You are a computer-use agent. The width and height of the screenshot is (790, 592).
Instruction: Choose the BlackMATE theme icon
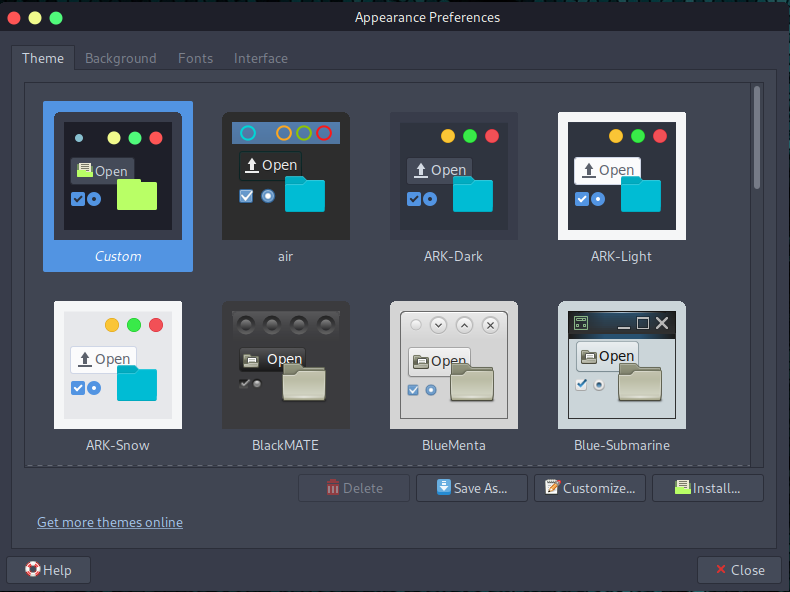tap(286, 365)
